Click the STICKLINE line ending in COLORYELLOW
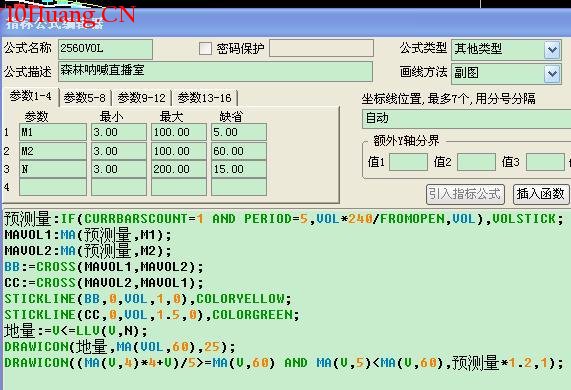This screenshot has height=390, width=571. point(148,299)
